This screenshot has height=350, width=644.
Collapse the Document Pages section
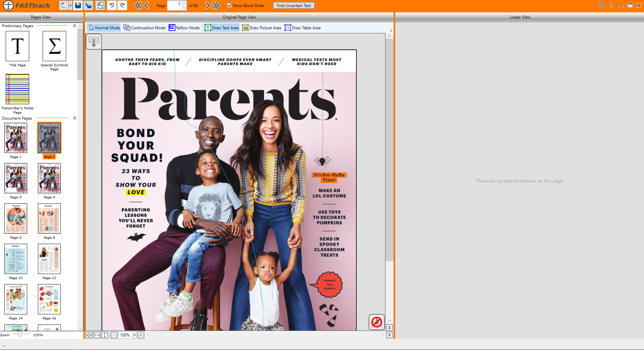(75, 118)
